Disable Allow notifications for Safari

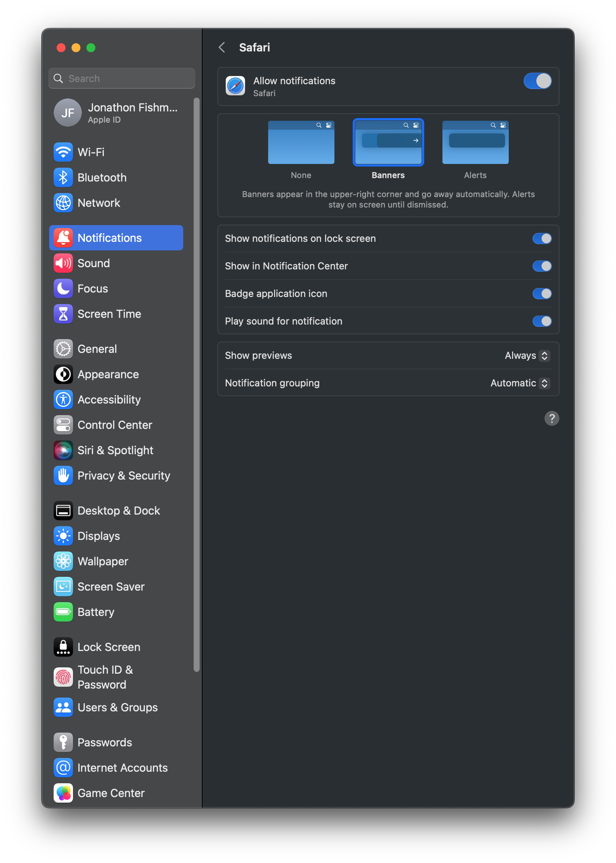pos(537,81)
